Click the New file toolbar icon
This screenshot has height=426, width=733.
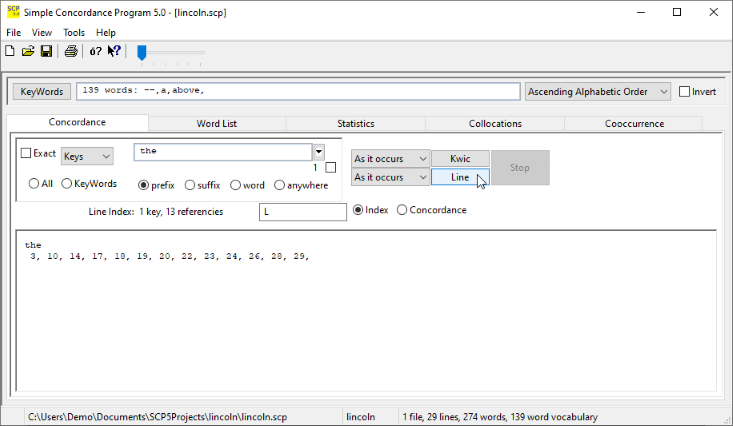tap(10, 51)
